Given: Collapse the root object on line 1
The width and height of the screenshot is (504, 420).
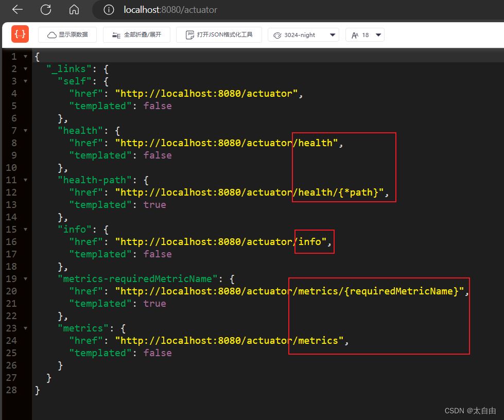Looking at the screenshot, I should [25, 57].
